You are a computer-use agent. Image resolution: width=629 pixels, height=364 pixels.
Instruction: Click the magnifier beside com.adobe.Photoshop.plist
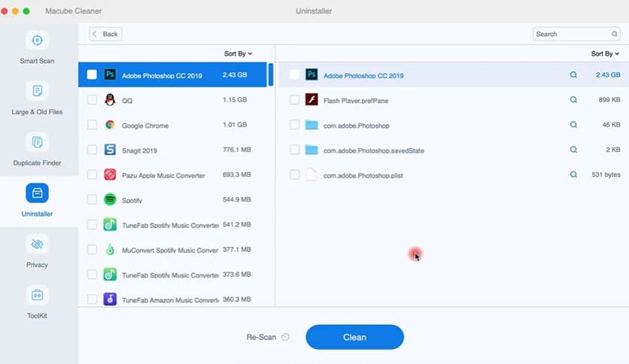[573, 174]
